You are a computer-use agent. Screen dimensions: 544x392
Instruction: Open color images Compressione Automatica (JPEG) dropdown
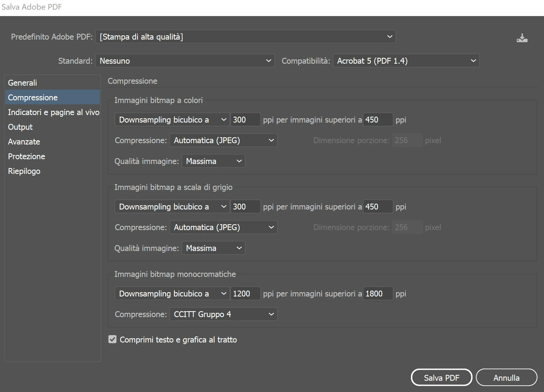click(x=223, y=140)
